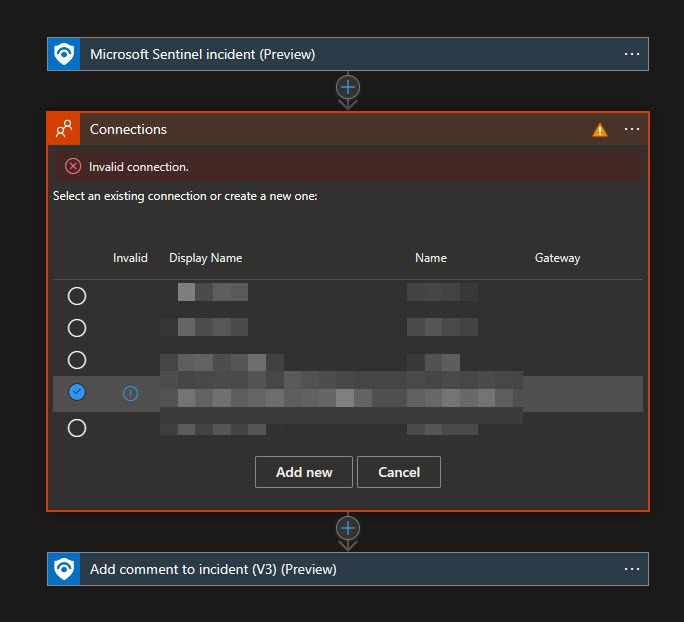The width and height of the screenshot is (684, 622).
Task: Click 'Select an existing connection' instruction text
Action: coord(185,196)
